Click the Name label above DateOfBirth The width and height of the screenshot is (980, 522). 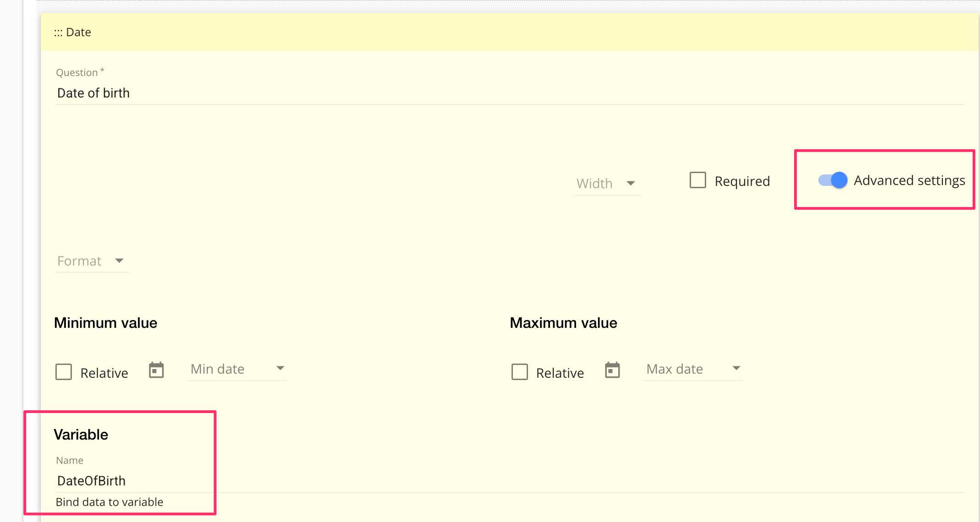click(70, 461)
